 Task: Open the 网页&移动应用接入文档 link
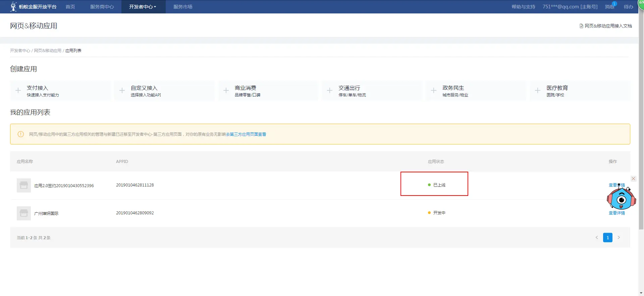pyautogui.click(x=608, y=26)
